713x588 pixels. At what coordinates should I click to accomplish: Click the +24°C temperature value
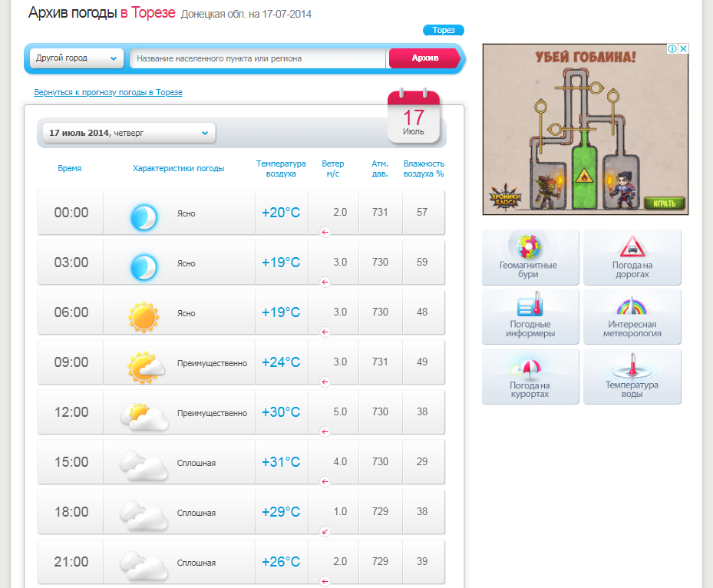click(x=281, y=362)
